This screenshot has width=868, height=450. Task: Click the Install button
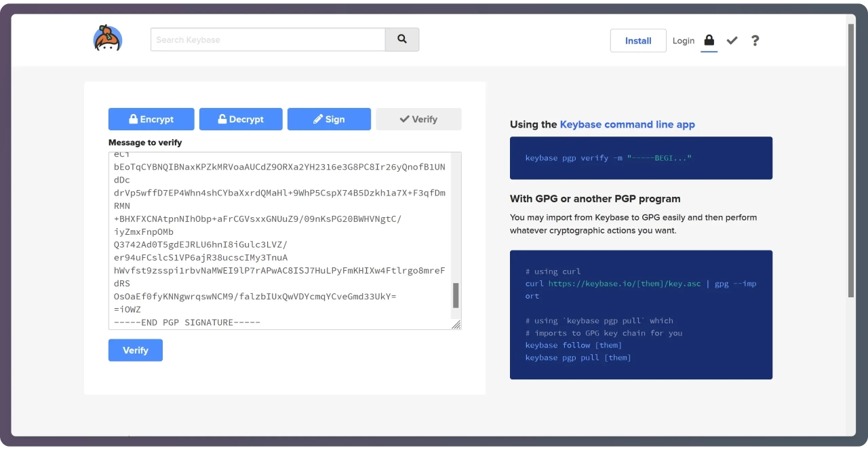pyautogui.click(x=638, y=41)
